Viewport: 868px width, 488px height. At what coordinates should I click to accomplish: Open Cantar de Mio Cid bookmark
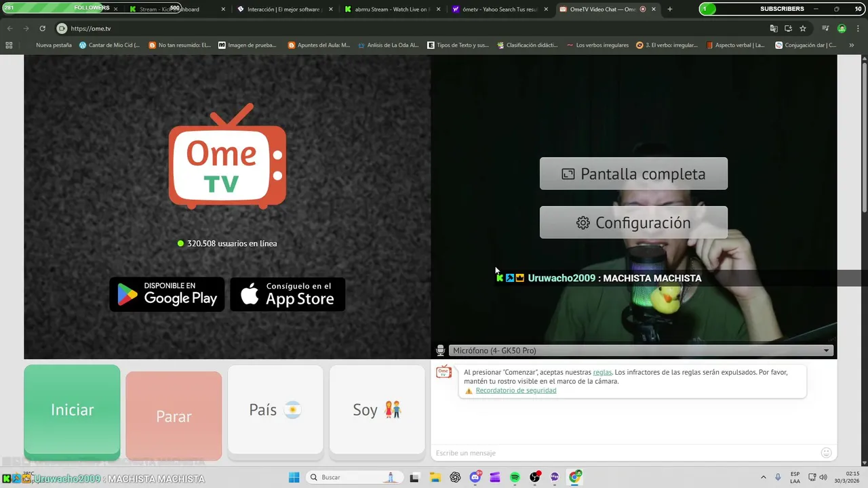[109, 45]
